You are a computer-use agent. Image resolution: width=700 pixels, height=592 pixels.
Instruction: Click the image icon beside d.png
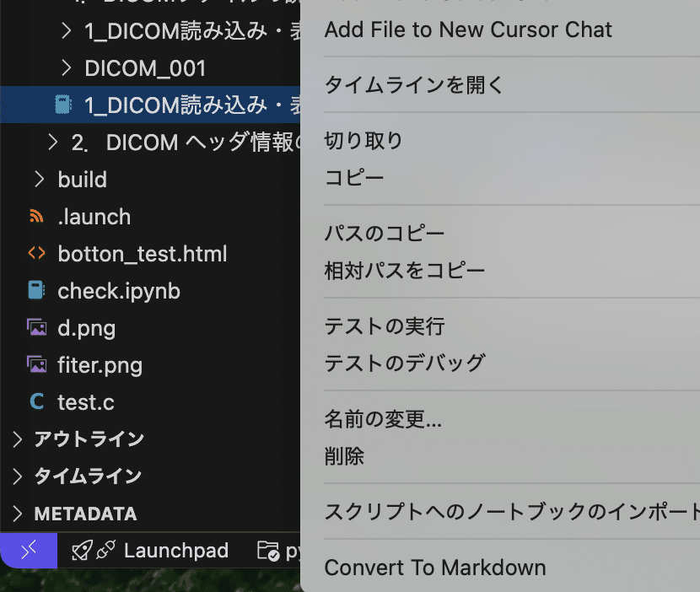[x=36, y=327]
